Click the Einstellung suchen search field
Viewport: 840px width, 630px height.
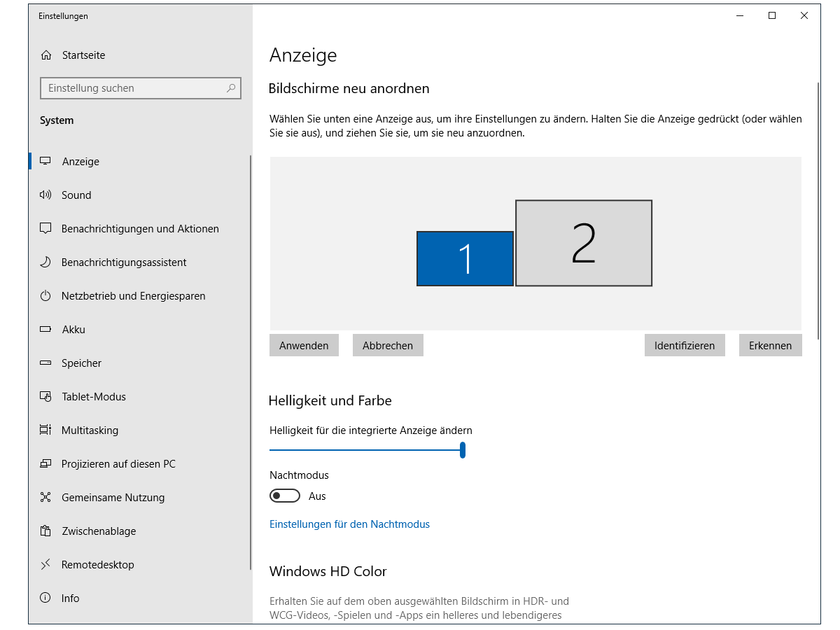pyautogui.click(x=133, y=88)
